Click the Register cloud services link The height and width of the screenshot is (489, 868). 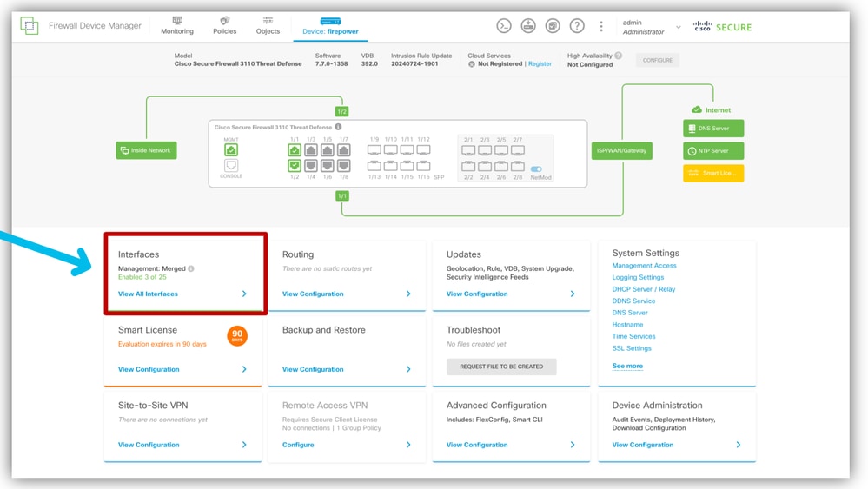(540, 63)
